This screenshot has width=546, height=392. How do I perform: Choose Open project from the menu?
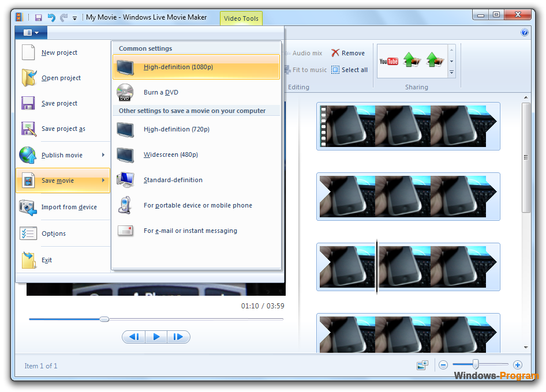pos(63,78)
